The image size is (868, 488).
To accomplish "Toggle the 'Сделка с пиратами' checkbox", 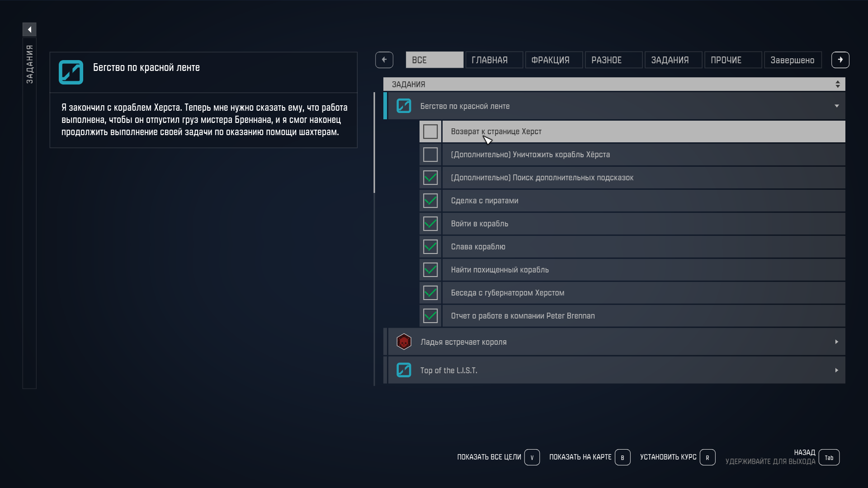I will pos(430,201).
